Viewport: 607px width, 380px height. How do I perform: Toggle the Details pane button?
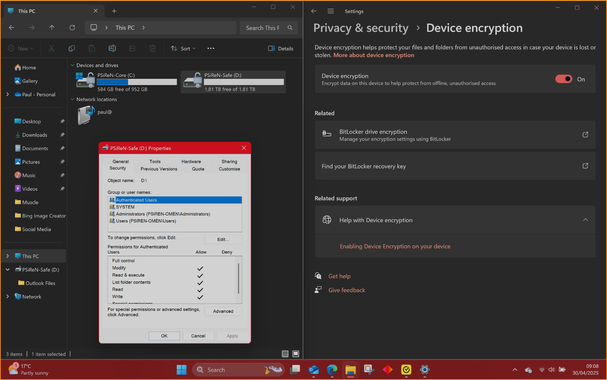click(x=280, y=48)
